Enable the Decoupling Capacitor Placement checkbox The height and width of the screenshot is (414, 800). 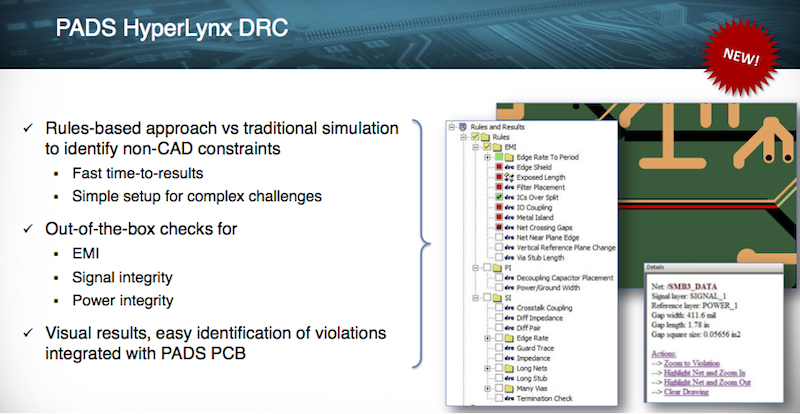498,278
